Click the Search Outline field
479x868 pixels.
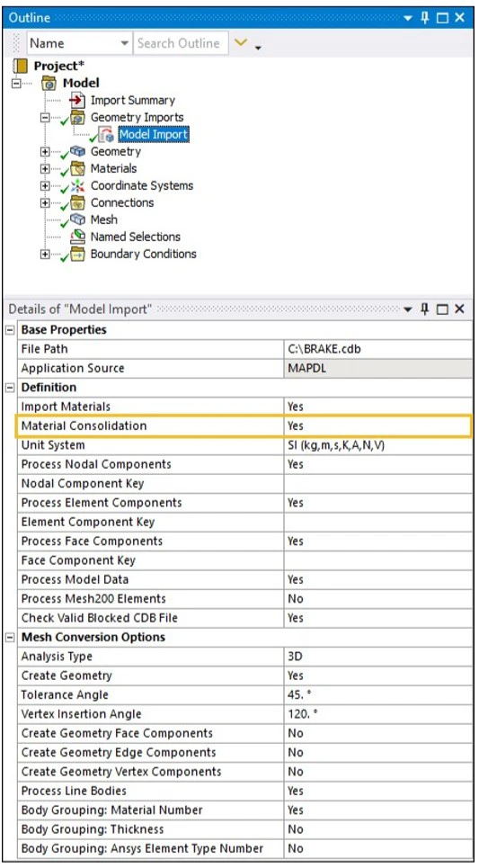pyautogui.click(x=180, y=43)
